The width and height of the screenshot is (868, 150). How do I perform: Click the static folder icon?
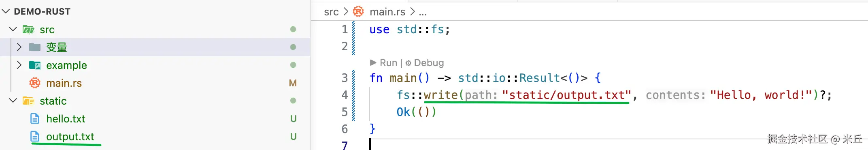point(28,101)
